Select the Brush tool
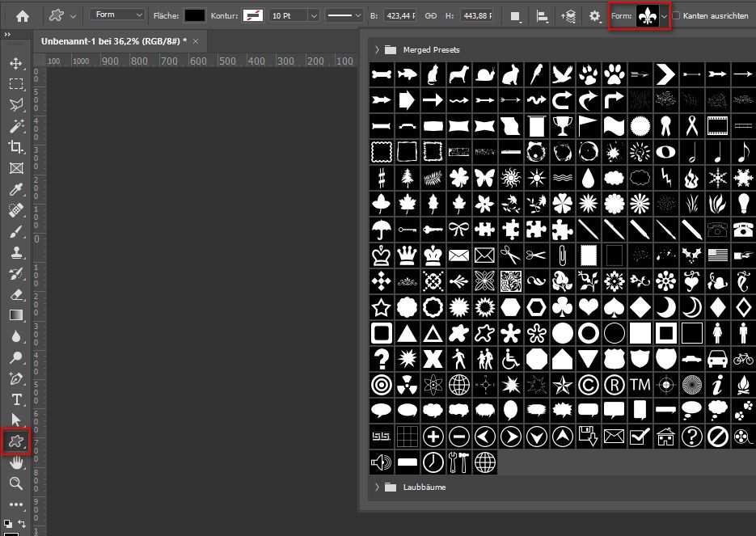The image size is (756, 536). click(x=16, y=231)
